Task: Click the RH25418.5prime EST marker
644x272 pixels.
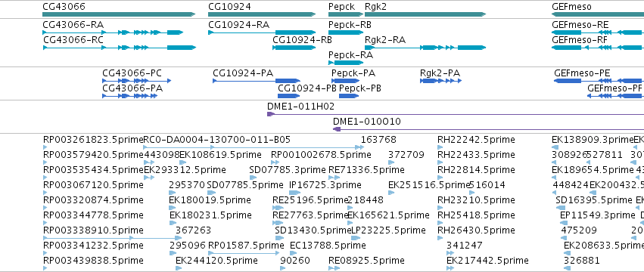Action: click(440, 223)
